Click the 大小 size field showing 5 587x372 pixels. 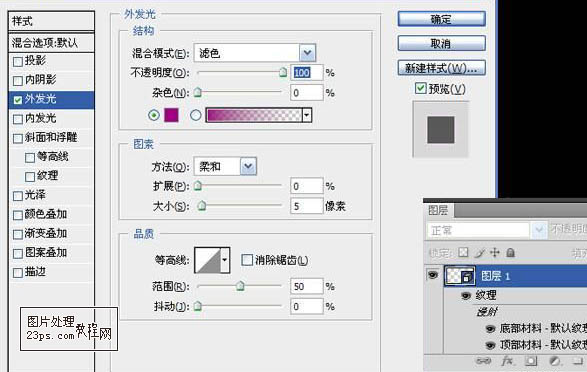[306, 206]
